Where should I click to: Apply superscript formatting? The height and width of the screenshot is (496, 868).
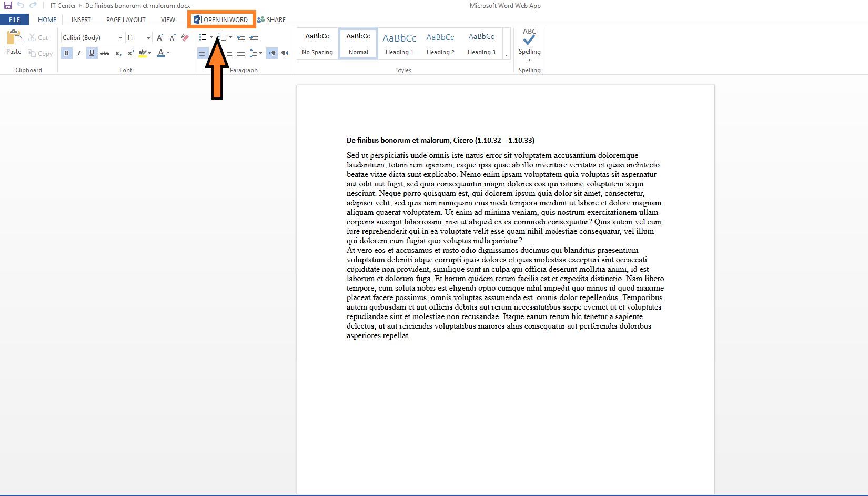coord(130,53)
